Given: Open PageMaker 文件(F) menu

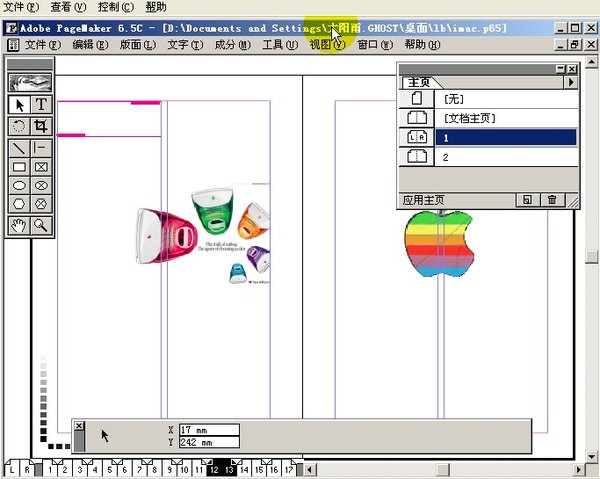Looking at the screenshot, I should [x=43, y=45].
